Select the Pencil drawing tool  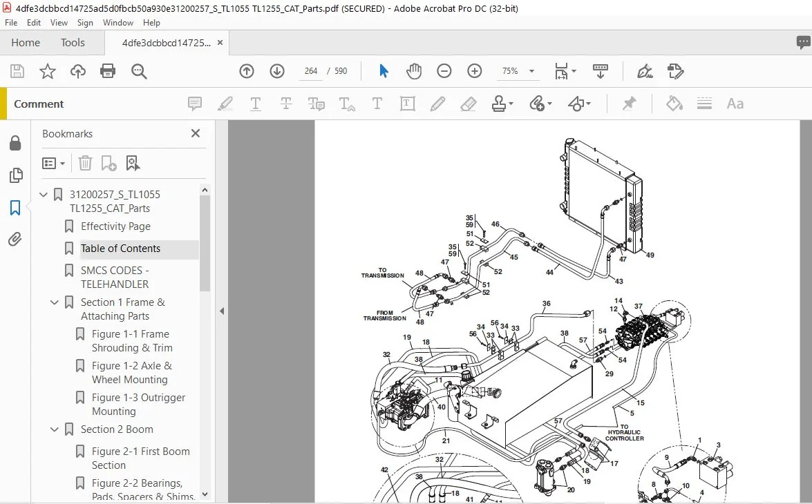tap(437, 104)
